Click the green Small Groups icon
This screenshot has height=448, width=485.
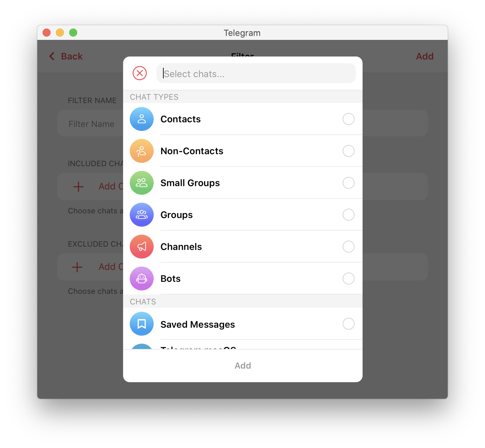142,183
